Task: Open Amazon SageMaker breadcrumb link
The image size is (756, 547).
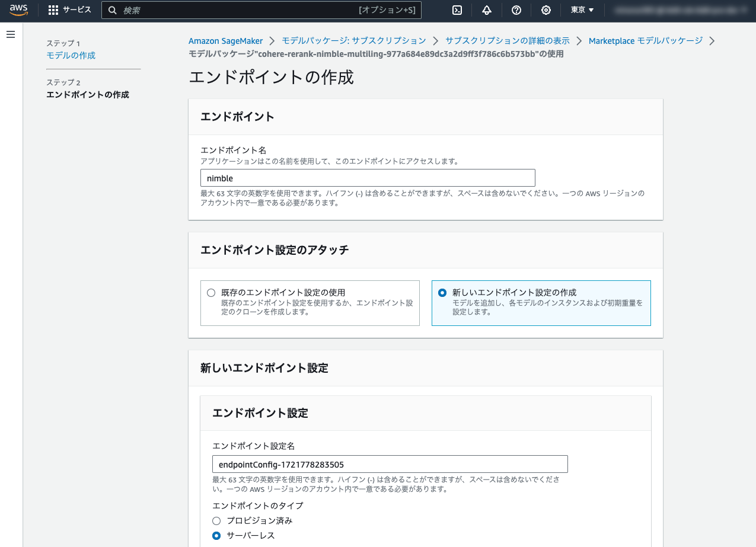Action: 225,40
